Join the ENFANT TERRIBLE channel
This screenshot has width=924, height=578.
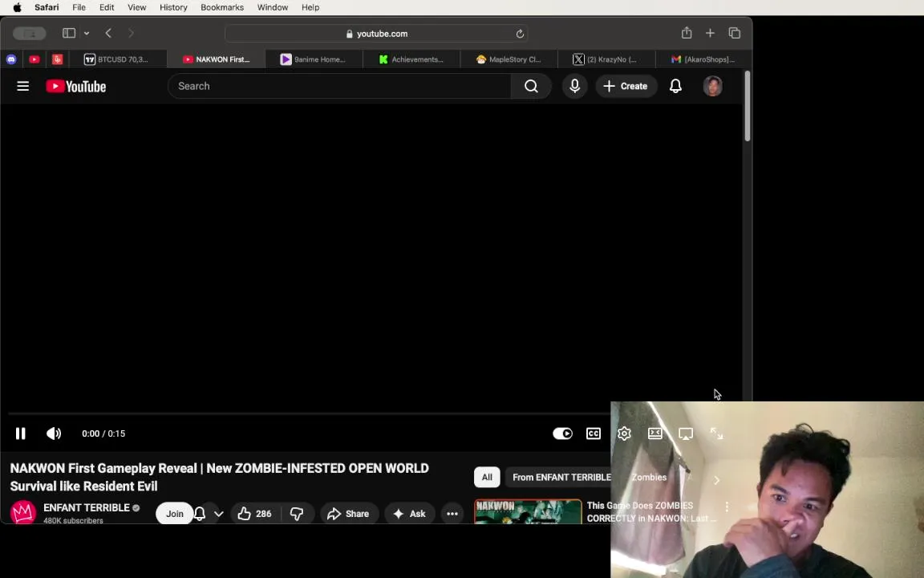pyautogui.click(x=174, y=514)
